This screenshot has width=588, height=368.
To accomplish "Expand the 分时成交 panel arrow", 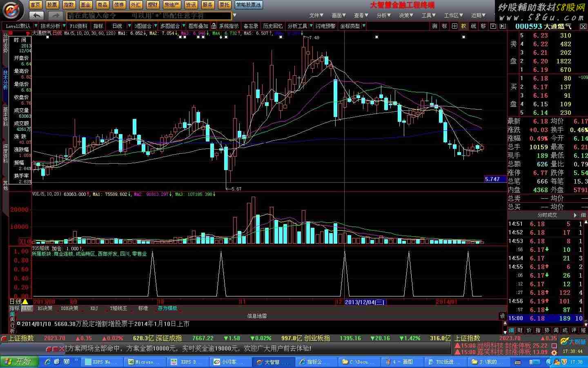I will [575, 215].
